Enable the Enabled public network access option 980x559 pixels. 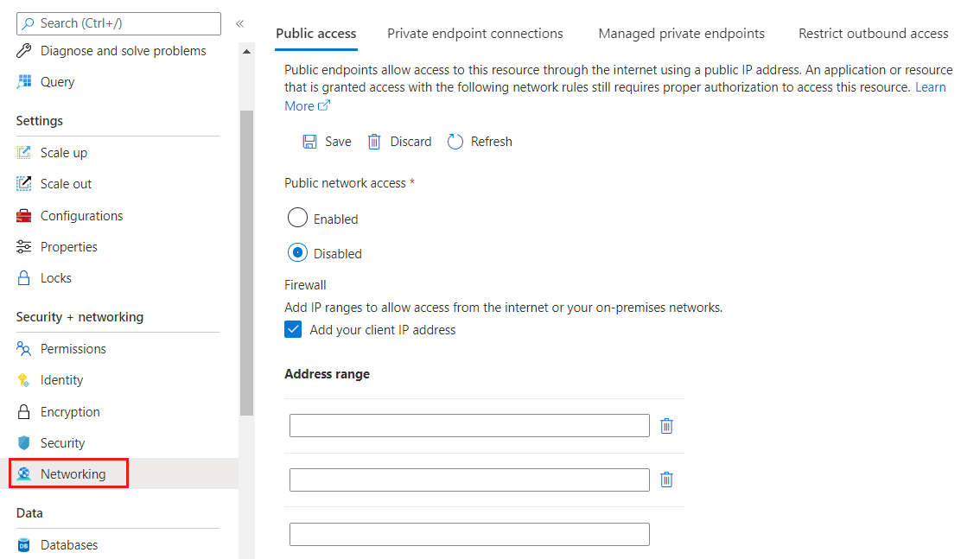pyautogui.click(x=297, y=218)
